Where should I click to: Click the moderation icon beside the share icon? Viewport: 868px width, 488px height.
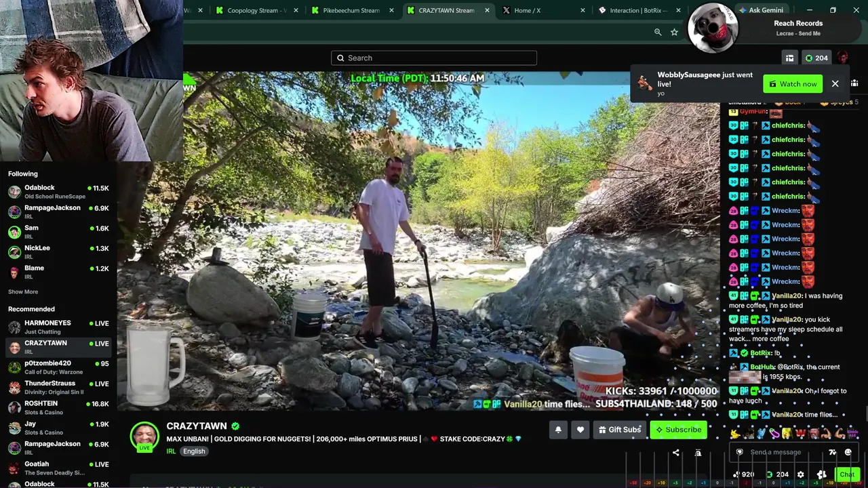pos(698,453)
